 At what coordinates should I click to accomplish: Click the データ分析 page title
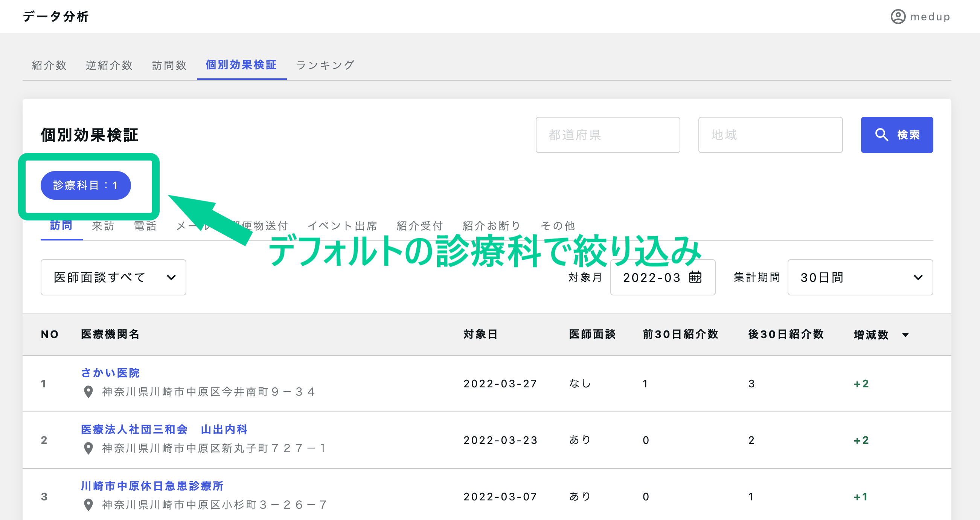click(56, 16)
